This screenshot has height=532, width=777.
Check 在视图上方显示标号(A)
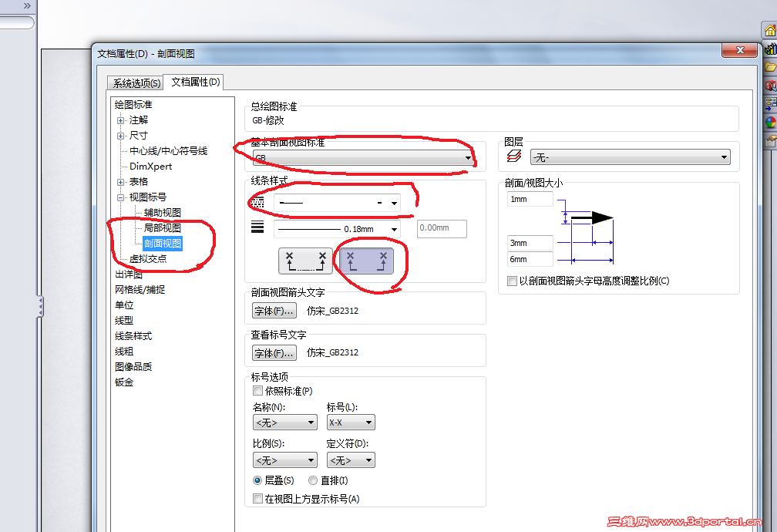[259, 498]
